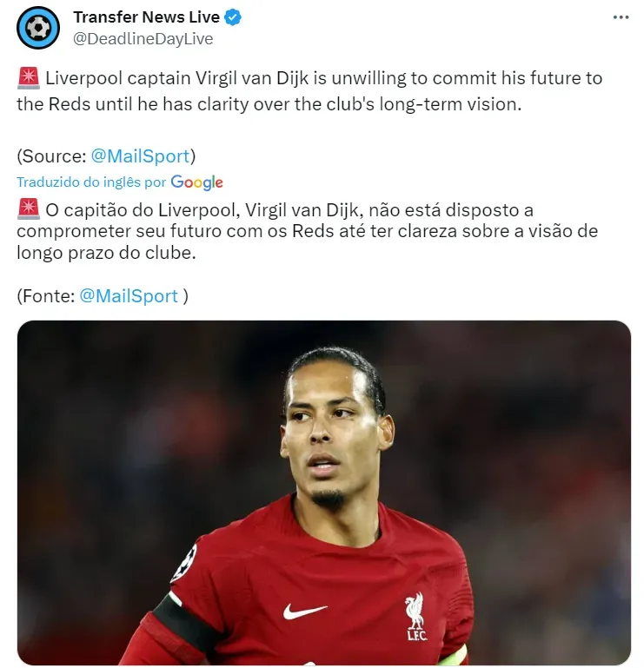This screenshot has height=668, width=644.
Task: Open @MailSport link beside Source
Action: 140,155
